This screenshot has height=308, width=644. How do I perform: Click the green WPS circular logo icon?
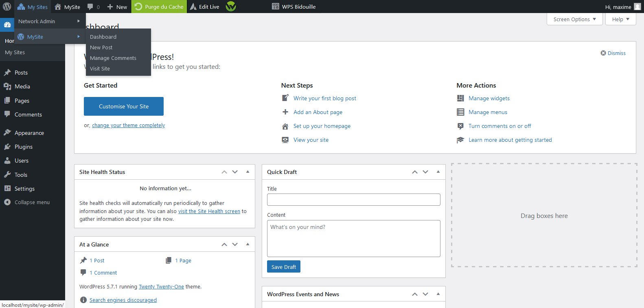tap(231, 7)
